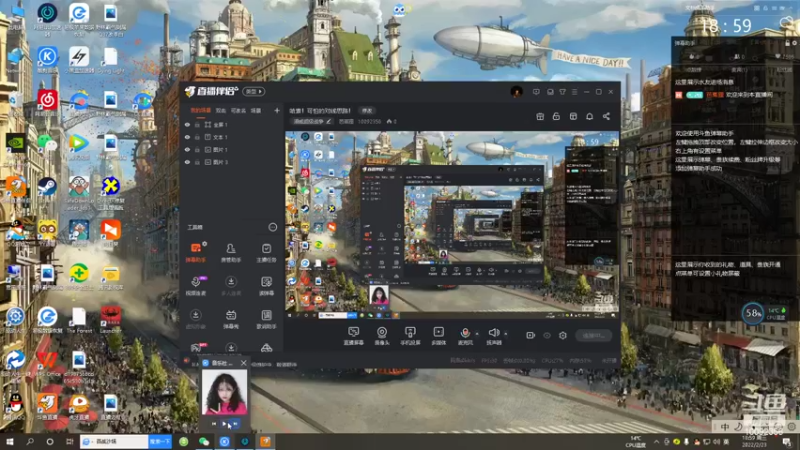Toggle lock on 图片 1 source

(197, 149)
